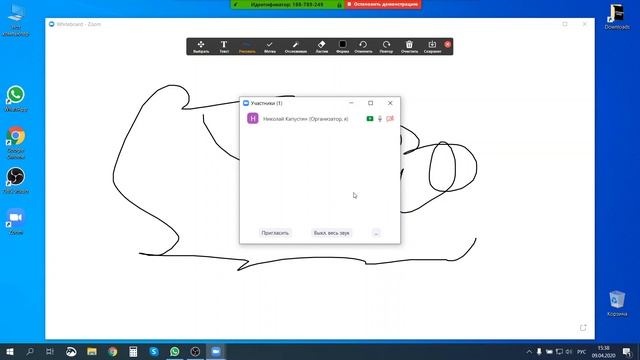
Task: Open This PC desktop icon
Action: [x=16, y=19]
